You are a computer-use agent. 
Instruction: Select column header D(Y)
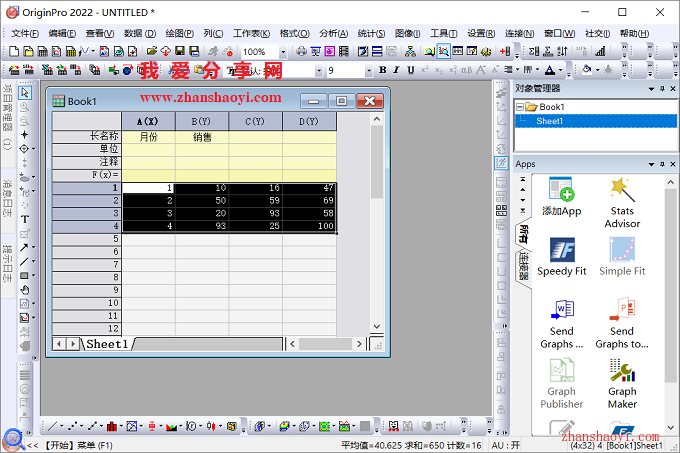(309, 121)
